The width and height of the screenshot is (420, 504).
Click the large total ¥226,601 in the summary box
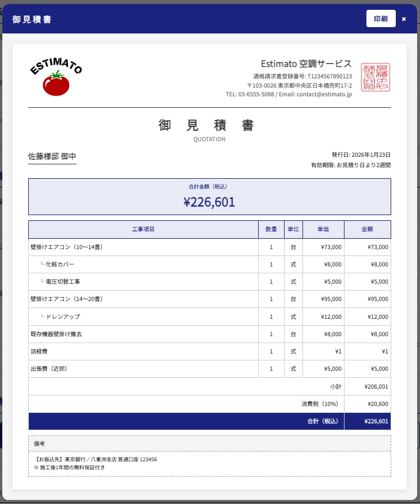click(x=209, y=202)
